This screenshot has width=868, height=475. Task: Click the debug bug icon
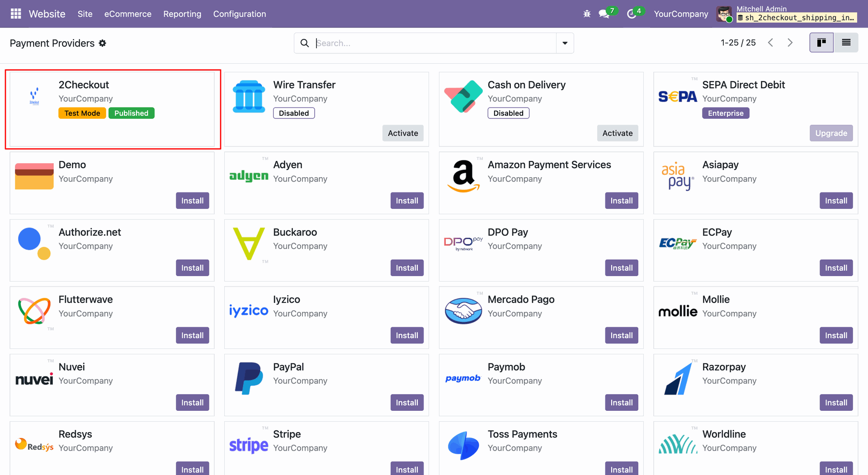tap(587, 14)
